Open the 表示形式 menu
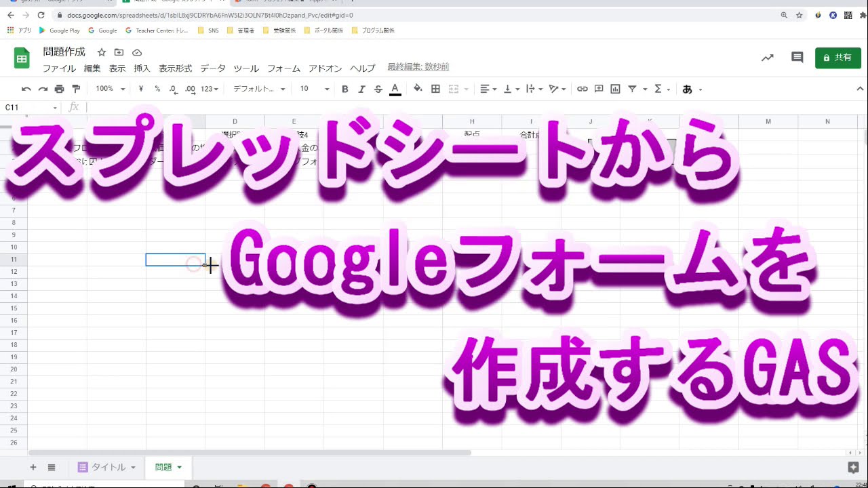This screenshot has width=868, height=488. [x=176, y=68]
